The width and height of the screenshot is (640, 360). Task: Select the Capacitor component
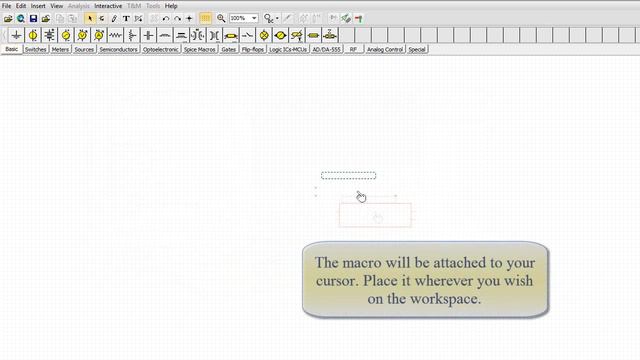pos(149,36)
